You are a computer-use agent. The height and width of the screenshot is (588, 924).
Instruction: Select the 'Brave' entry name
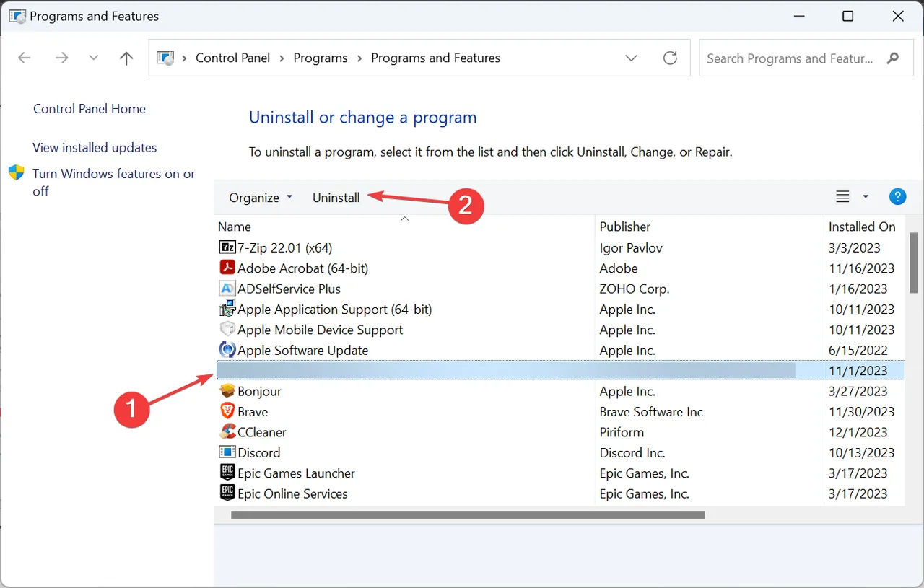pos(253,412)
